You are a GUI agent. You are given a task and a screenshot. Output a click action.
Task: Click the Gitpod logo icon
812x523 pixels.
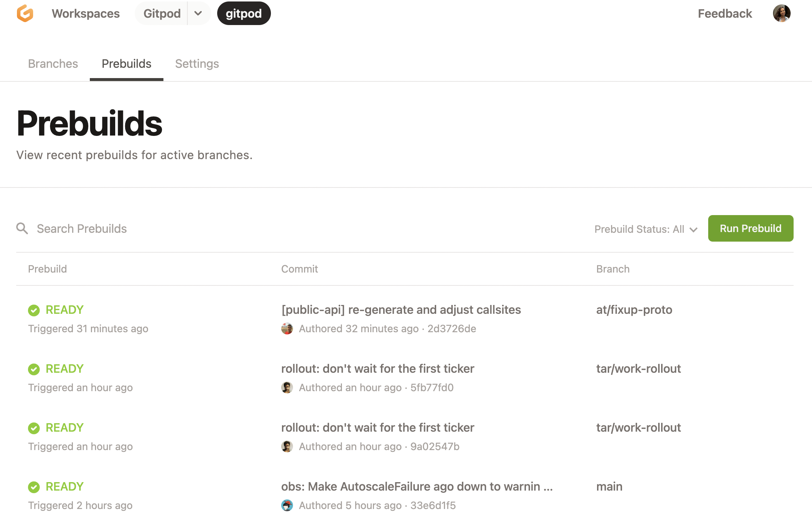[x=25, y=14]
